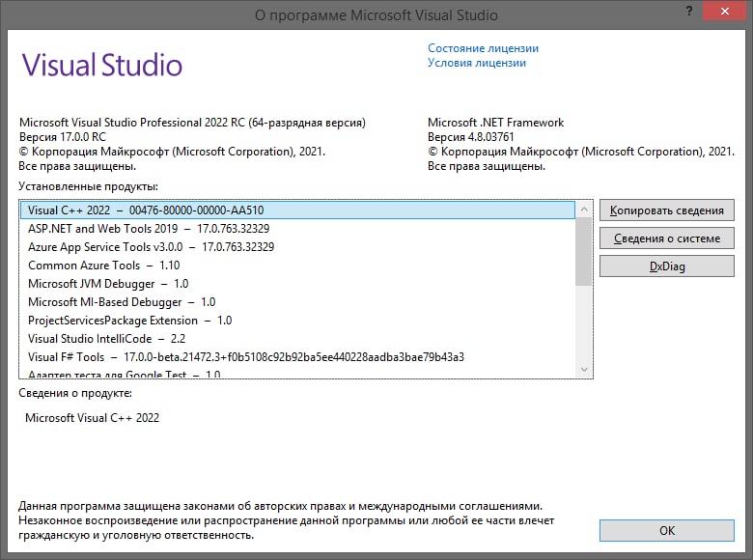
Task: Select ProjectServicesPackage Extension row
Action: click(297, 321)
